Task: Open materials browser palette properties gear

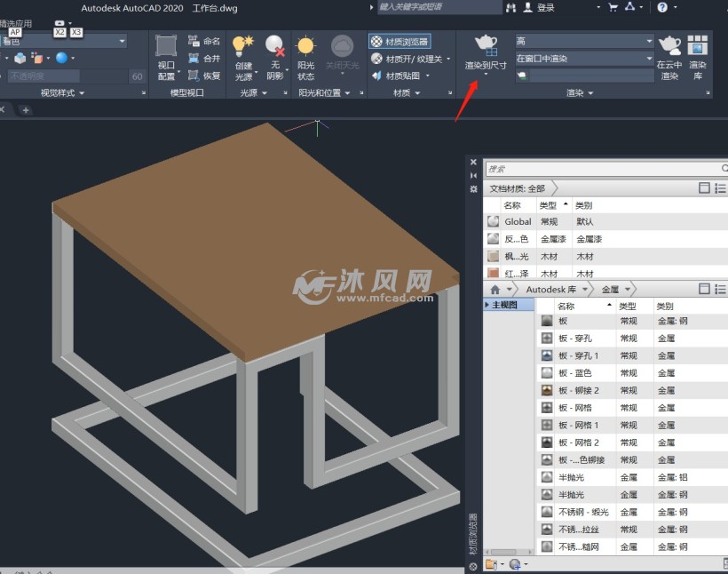Action: (473, 189)
